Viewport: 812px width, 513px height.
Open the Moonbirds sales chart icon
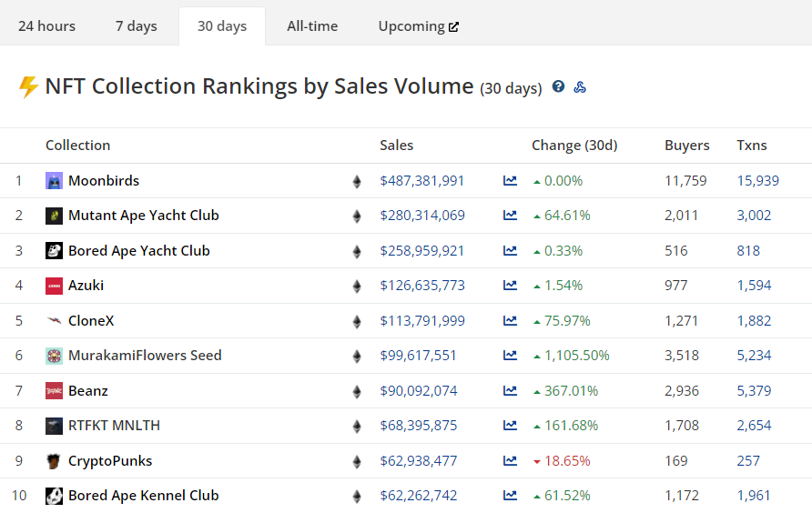click(510, 181)
